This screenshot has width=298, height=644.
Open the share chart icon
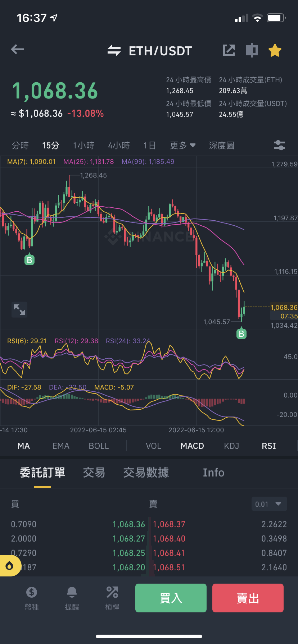229,50
